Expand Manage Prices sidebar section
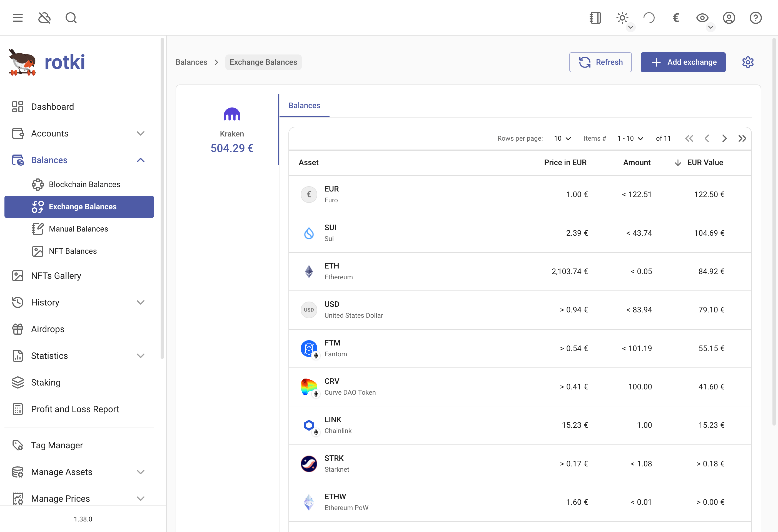778x532 pixels. [x=79, y=499]
